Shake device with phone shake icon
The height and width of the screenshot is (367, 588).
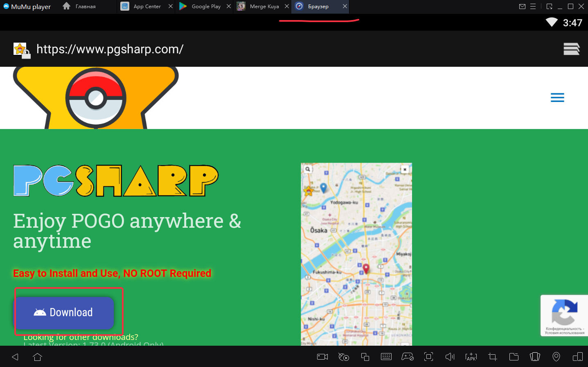tap(535, 357)
